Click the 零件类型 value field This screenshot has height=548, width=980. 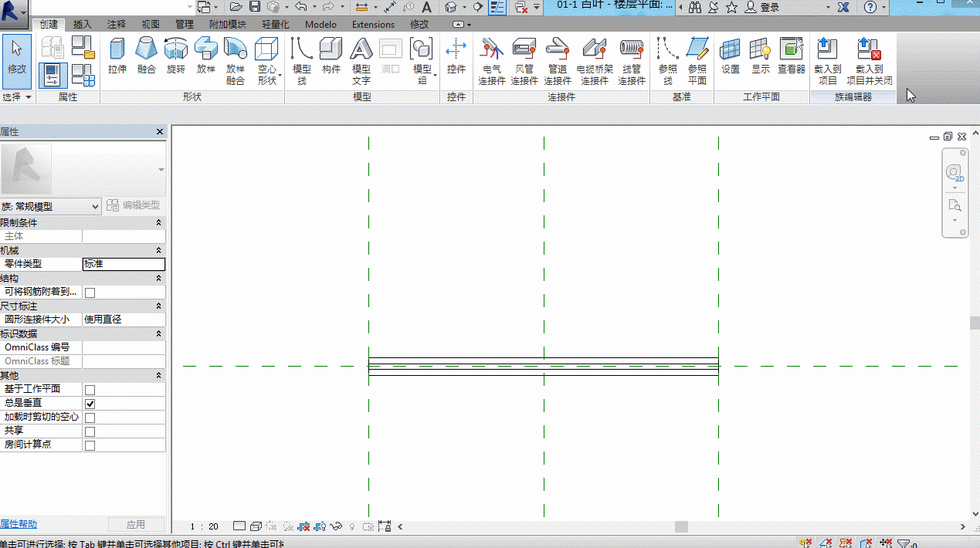pyautogui.click(x=124, y=264)
